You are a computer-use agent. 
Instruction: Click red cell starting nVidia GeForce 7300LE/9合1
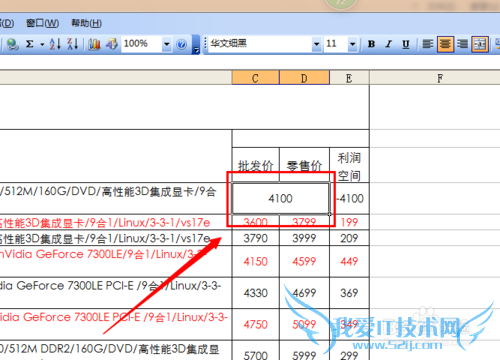coord(116,261)
